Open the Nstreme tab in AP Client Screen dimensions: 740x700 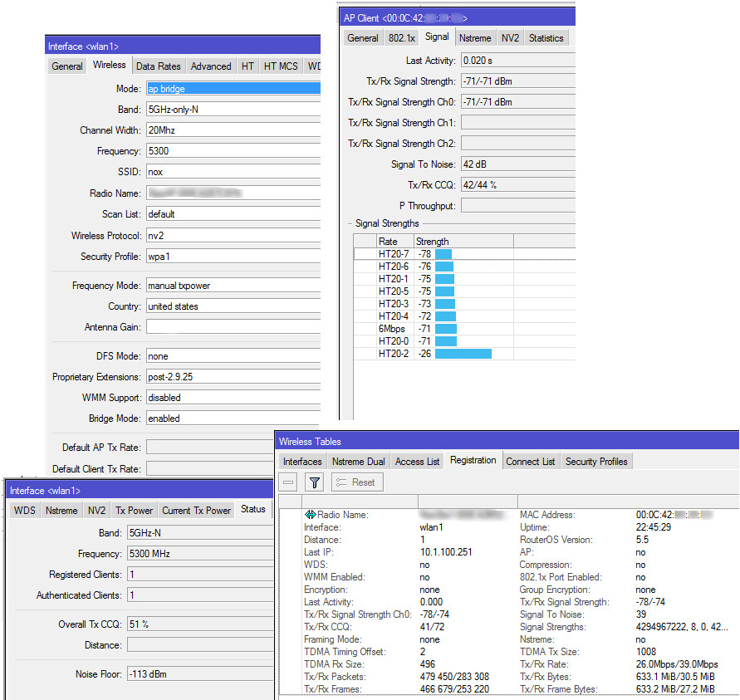(x=475, y=37)
